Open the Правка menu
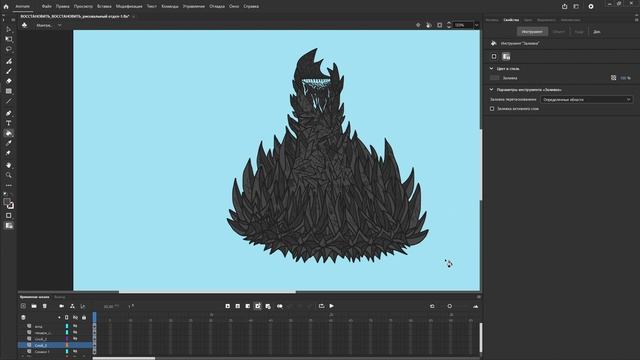640x360 pixels. pos(62,7)
